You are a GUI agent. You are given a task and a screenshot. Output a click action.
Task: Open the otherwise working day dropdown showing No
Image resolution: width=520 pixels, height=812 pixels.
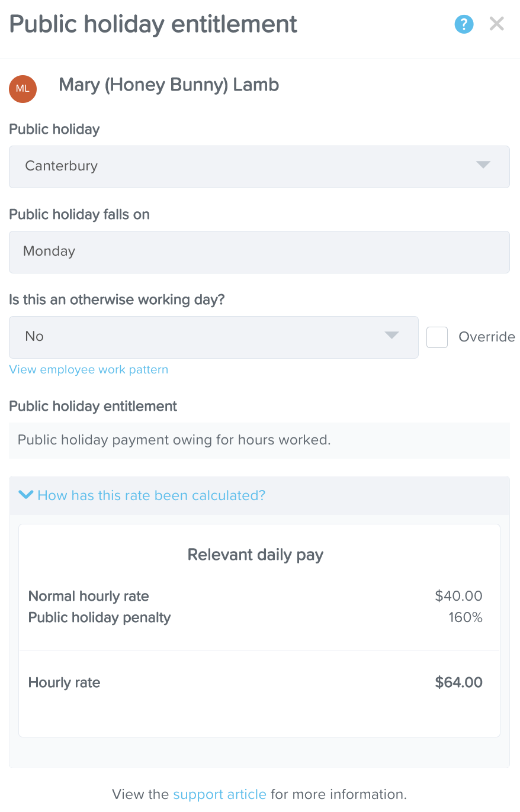point(213,336)
